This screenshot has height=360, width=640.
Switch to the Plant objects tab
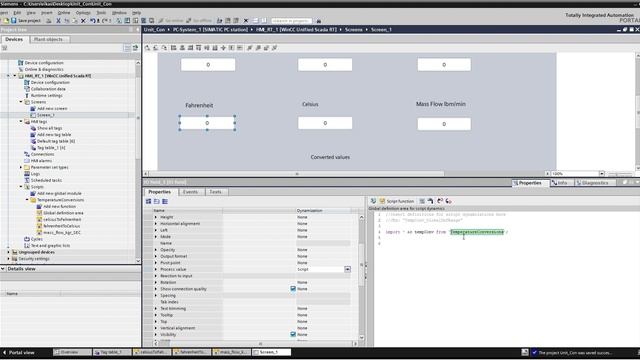[48, 39]
